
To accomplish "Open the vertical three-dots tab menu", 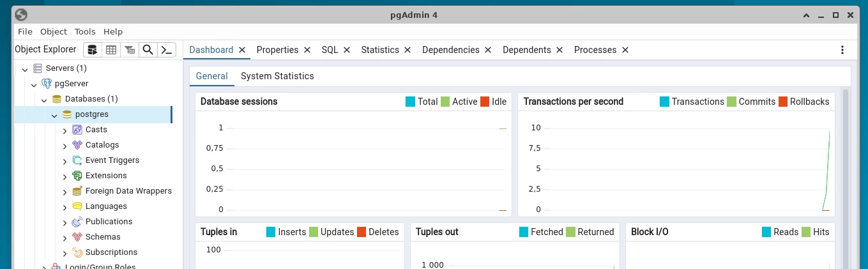I will coord(842,50).
